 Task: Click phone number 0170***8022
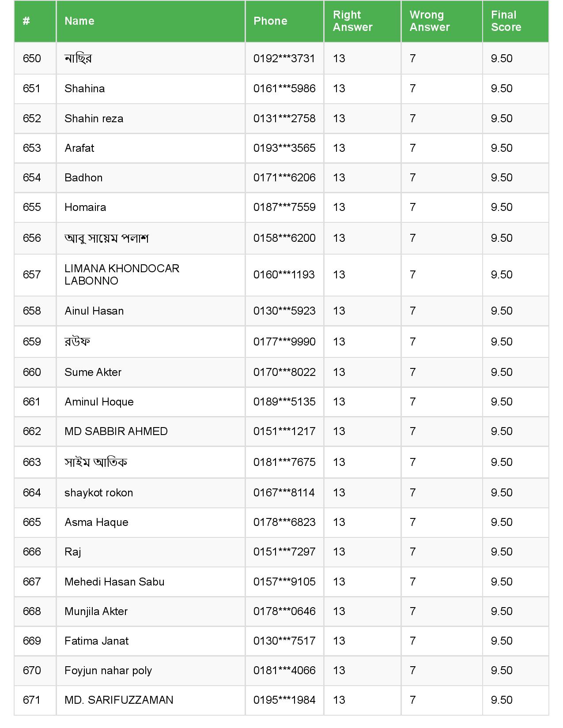click(x=284, y=372)
